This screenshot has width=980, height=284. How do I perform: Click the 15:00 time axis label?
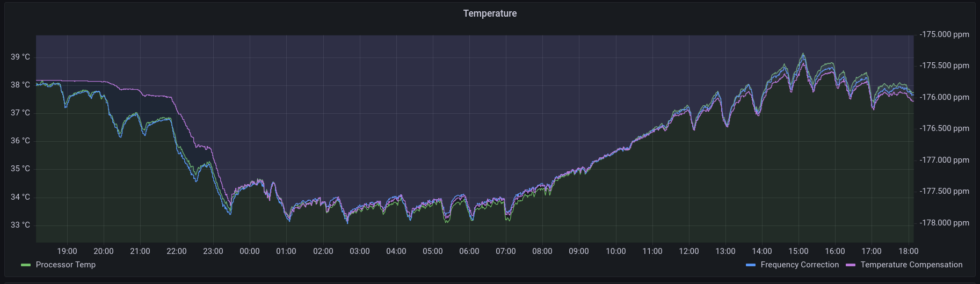tap(798, 251)
